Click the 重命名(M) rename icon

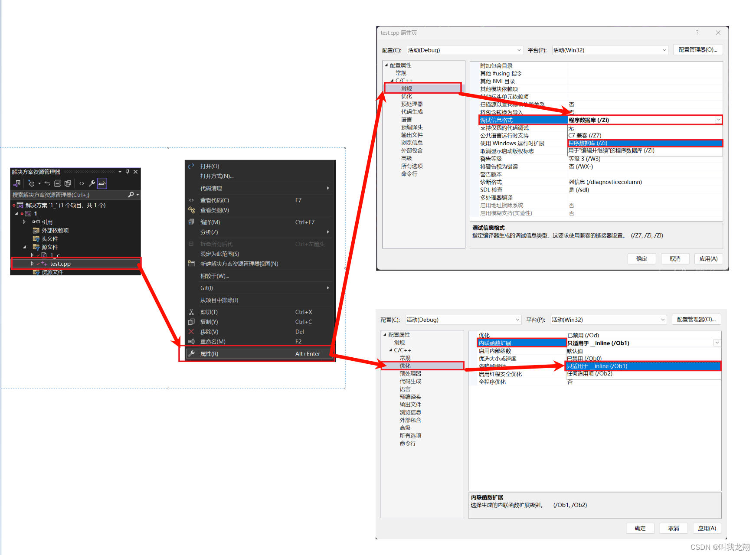point(191,341)
